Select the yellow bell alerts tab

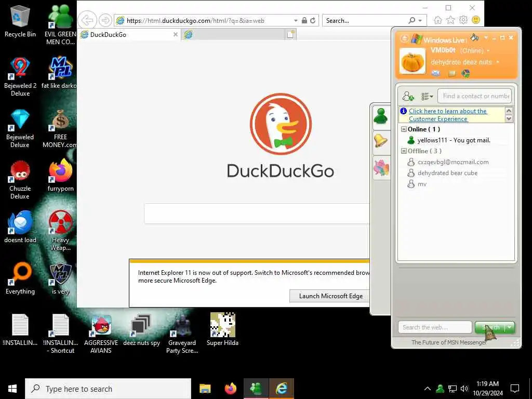pyautogui.click(x=381, y=141)
